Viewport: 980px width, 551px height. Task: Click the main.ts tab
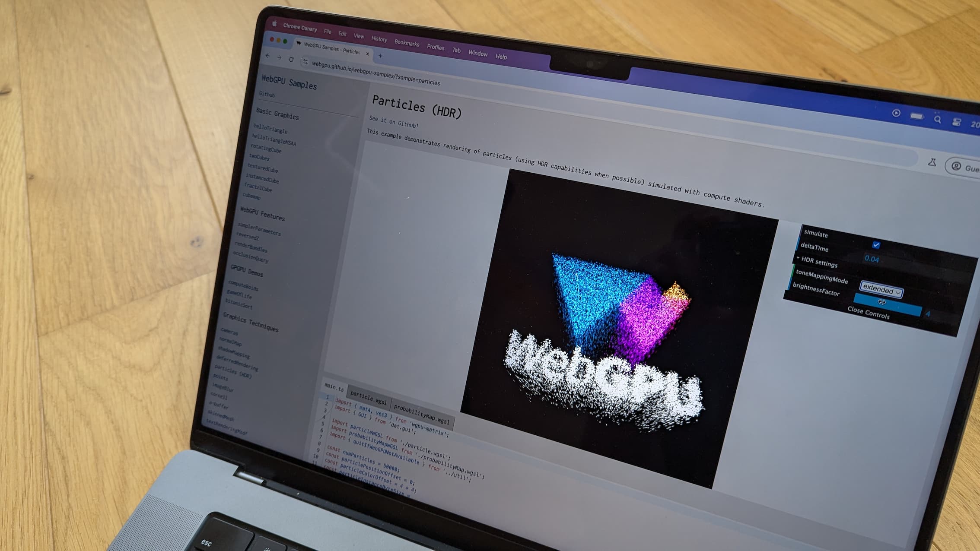(335, 387)
